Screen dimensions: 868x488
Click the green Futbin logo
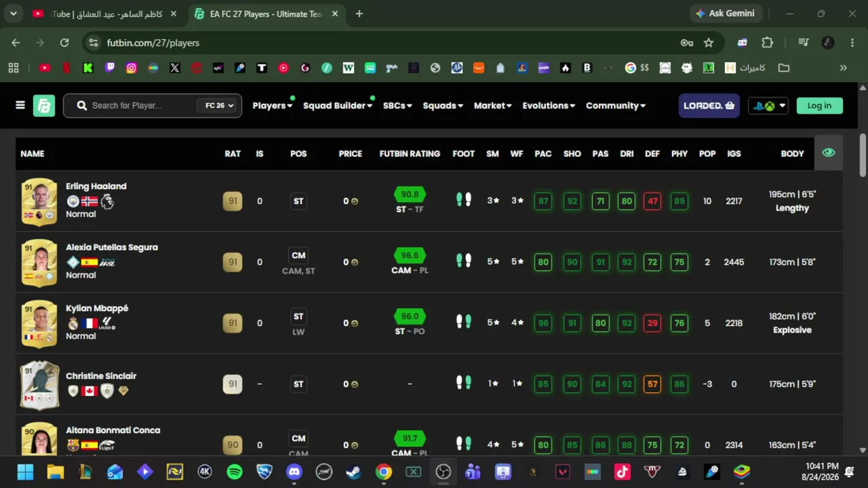pyautogui.click(x=44, y=106)
